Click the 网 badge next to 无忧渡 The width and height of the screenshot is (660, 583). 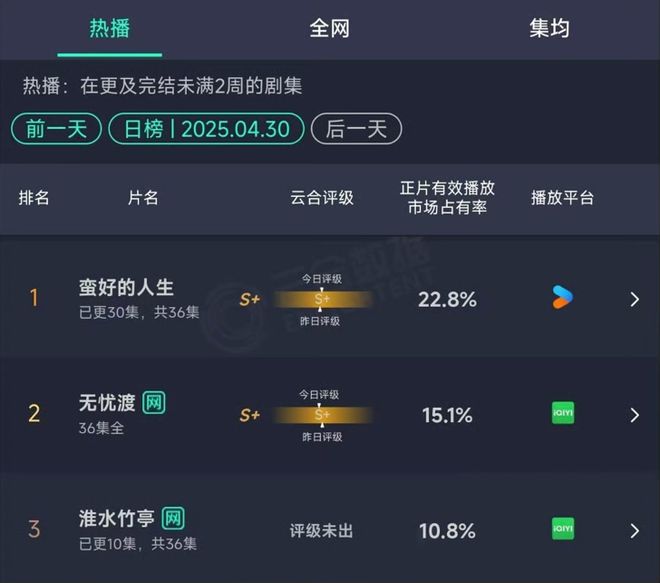click(x=154, y=402)
